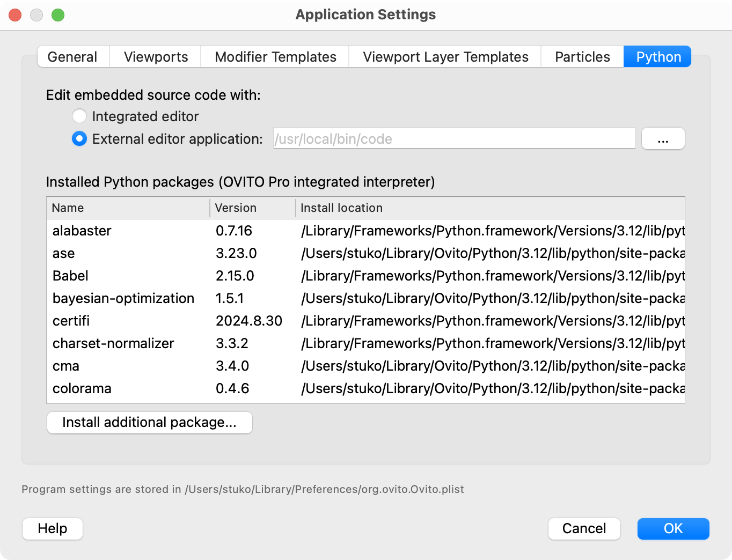
Task: Open the Viewports tab
Action: click(156, 57)
